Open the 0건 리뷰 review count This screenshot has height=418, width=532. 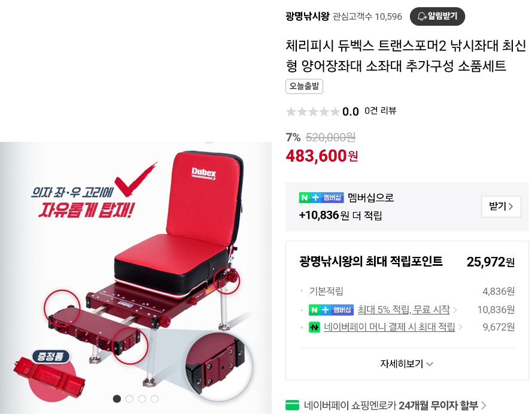tap(380, 111)
